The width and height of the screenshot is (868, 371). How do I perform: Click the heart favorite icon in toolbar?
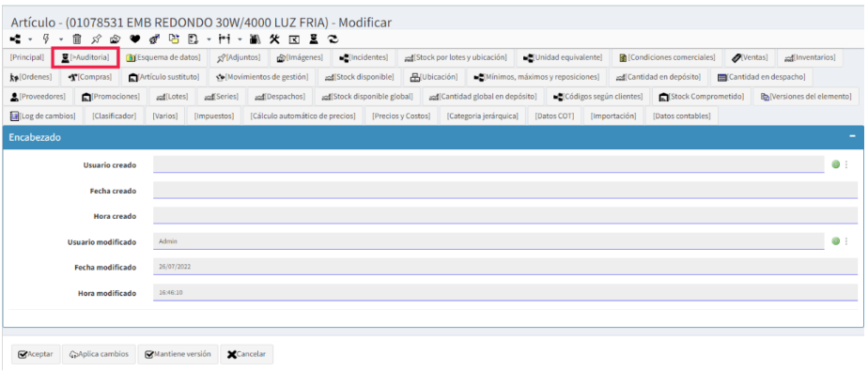pyautogui.click(x=135, y=39)
